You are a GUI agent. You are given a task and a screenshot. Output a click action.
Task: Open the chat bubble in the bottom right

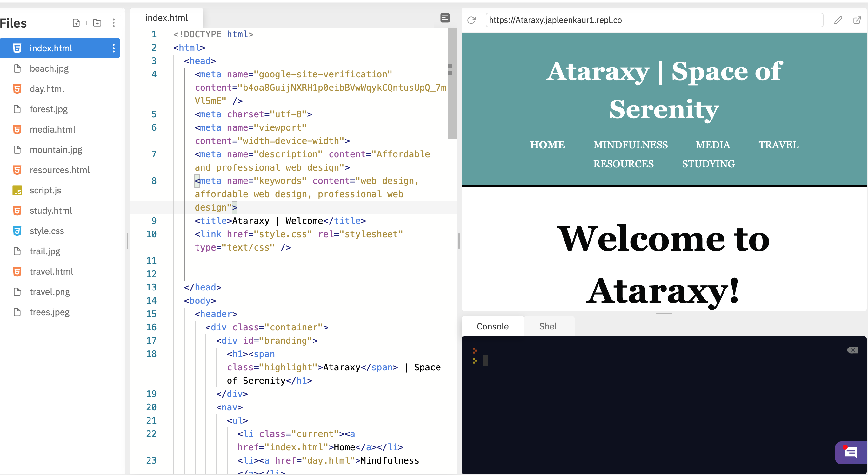click(851, 452)
